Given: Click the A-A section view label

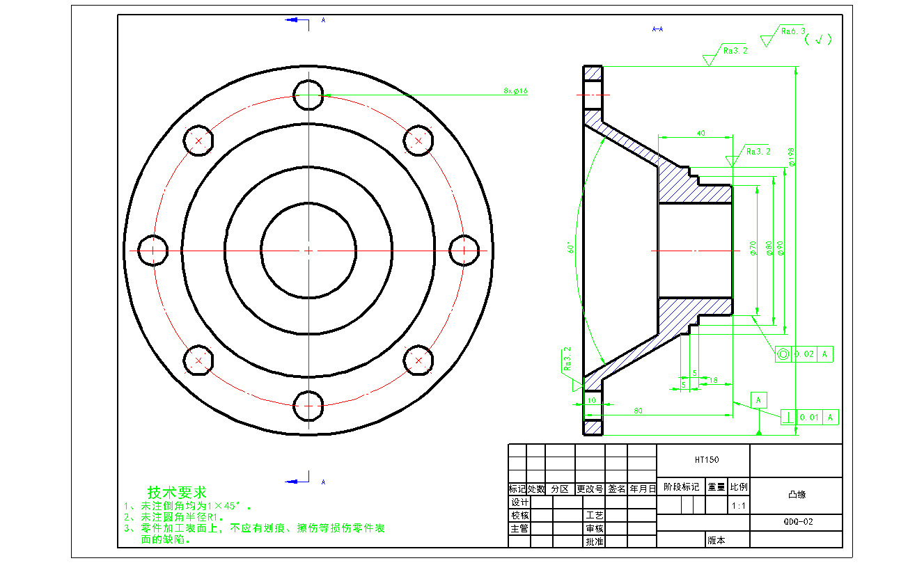Looking at the screenshot, I should pos(657,29).
